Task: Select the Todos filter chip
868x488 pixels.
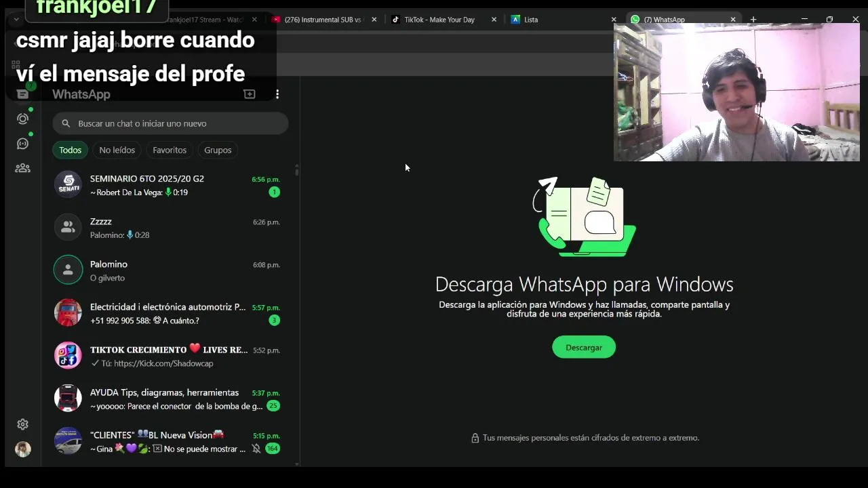Action: [x=70, y=150]
